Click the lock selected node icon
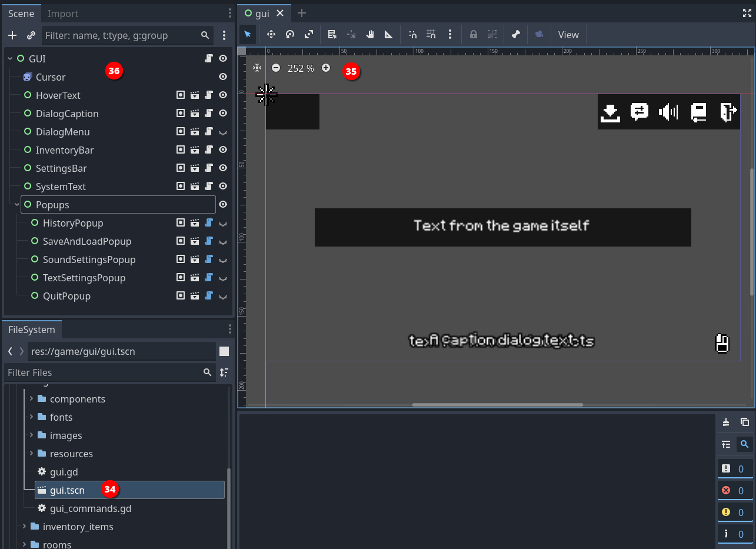The image size is (756, 549). pos(474,35)
